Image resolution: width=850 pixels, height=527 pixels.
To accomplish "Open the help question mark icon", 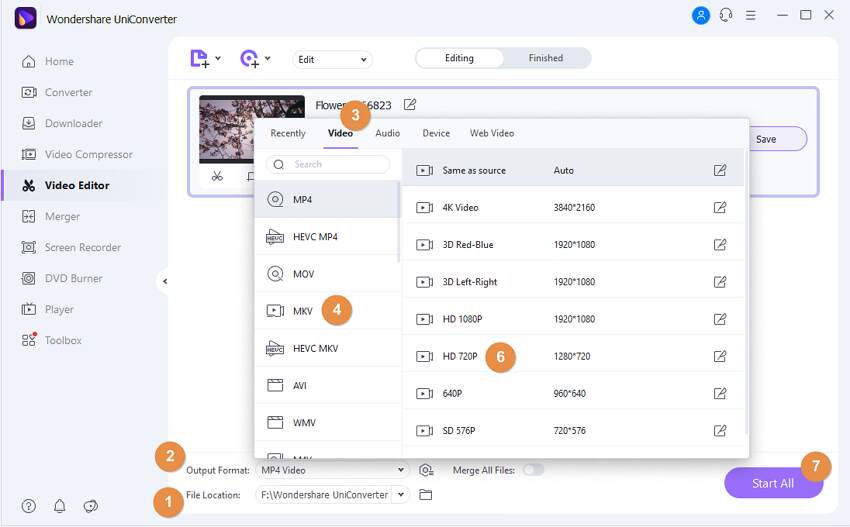I will coord(29,506).
